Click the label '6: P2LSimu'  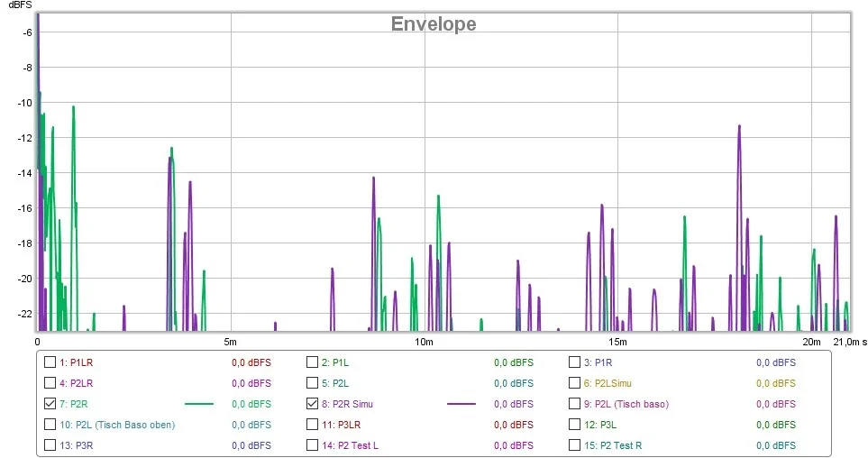[x=608, y=383]
